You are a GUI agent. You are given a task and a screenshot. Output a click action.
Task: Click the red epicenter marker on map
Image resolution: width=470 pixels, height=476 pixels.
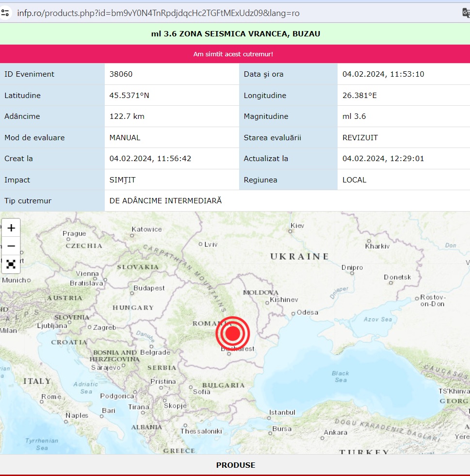click(x=232, y=333)
